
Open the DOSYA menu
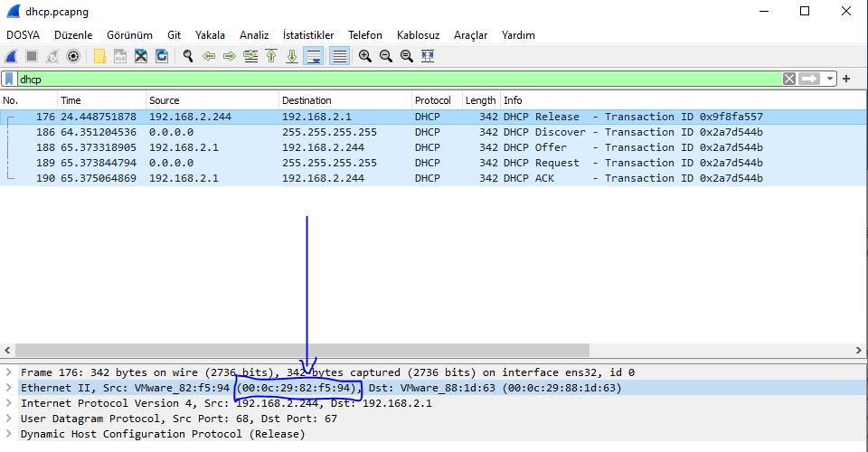point(24,35)
